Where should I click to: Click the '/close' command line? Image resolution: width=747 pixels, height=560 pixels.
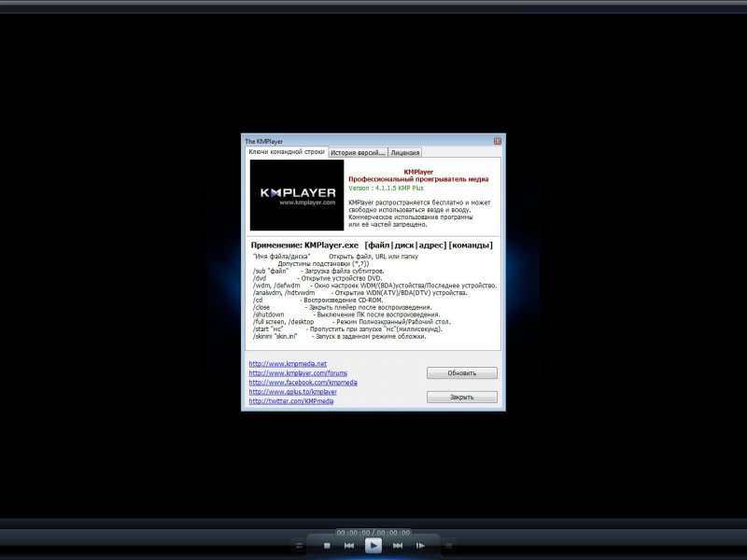[x=343, y=308]
